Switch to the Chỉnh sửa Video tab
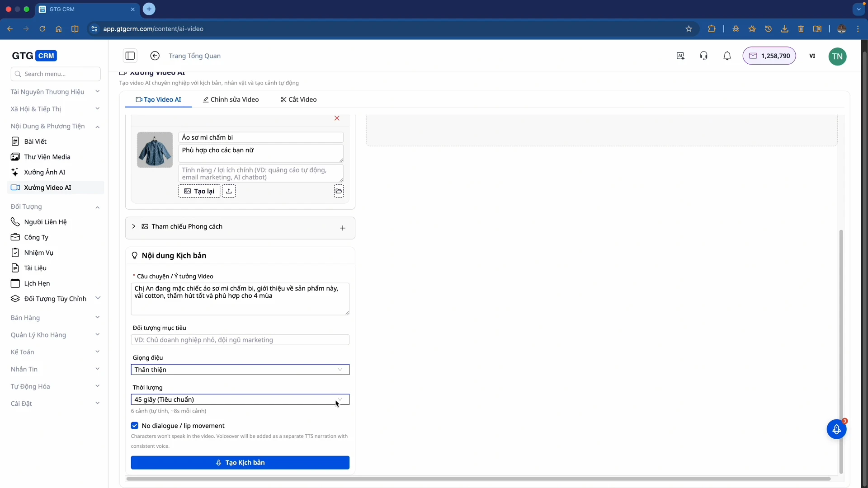The width and height of the screenshot is (868, 488). 231,99
